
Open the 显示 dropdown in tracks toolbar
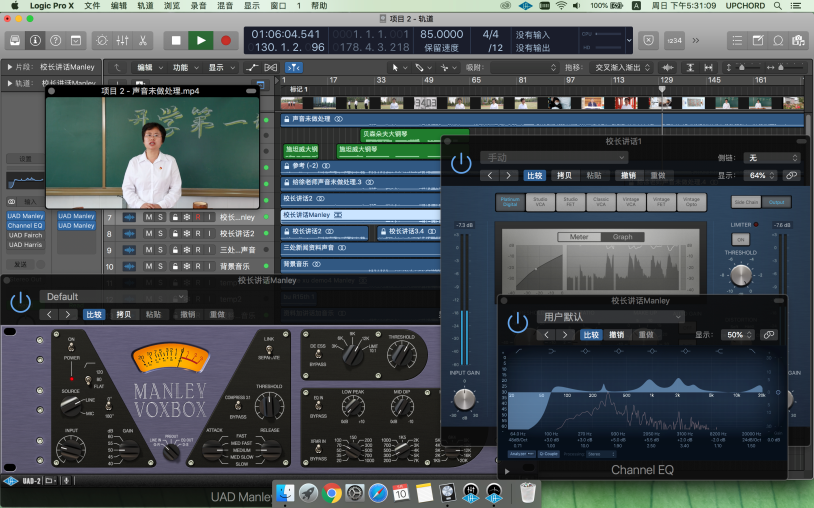pyautogui.click(x=222, y=67)
